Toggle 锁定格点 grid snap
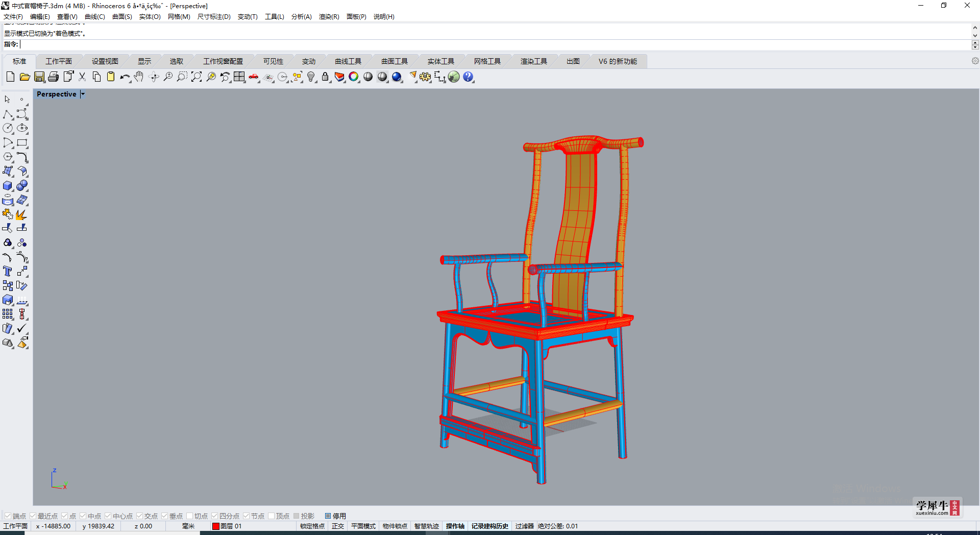 coord(312,526)
